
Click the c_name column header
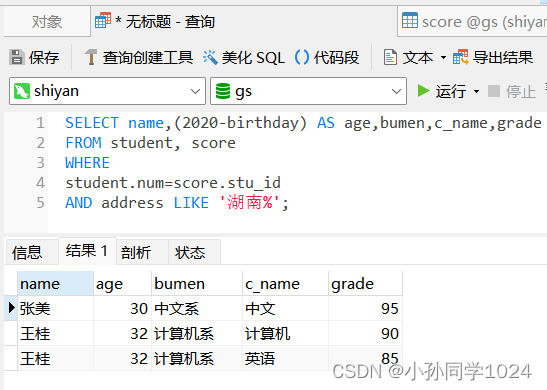pyautogui.click(x=285, y=284)
